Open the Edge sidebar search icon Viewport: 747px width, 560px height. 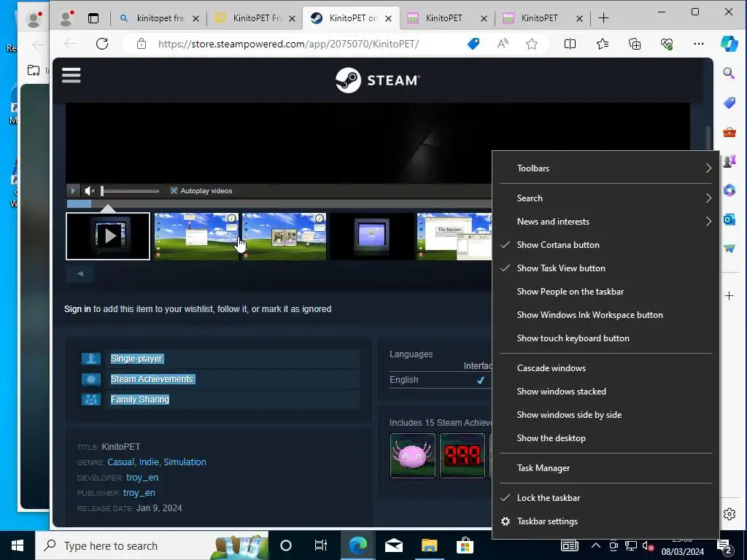pyautogui.click(x=729, y=73)
